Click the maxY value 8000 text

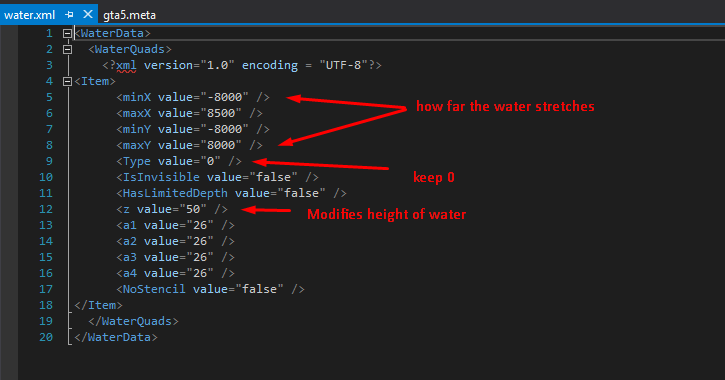190,145
